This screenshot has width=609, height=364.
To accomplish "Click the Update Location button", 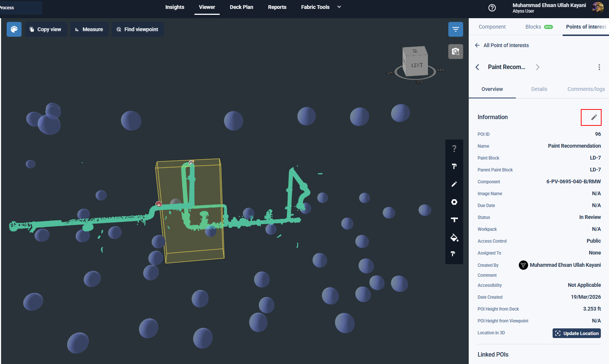I will pyautogui.click(x=576, y=333).
